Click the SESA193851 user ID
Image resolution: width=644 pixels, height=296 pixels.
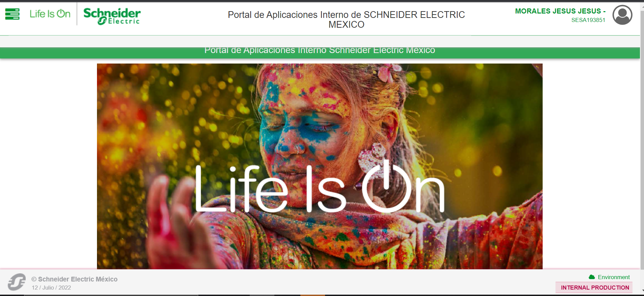(x=588, y=20)
